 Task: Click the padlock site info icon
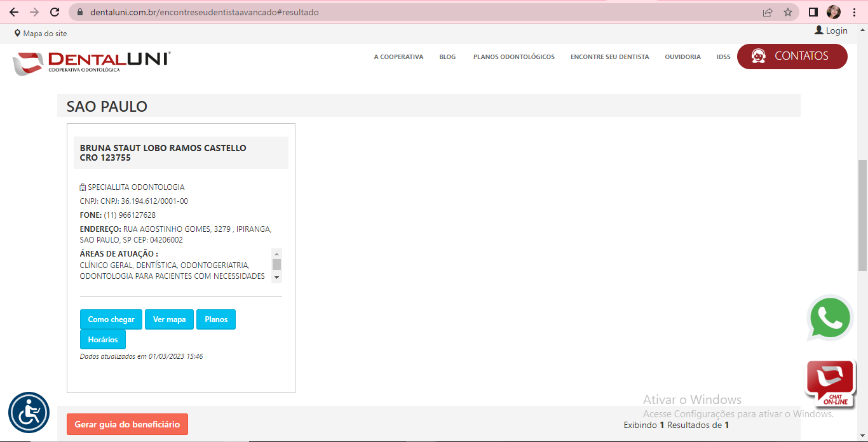pyautogui.click(x=80, y=12)
